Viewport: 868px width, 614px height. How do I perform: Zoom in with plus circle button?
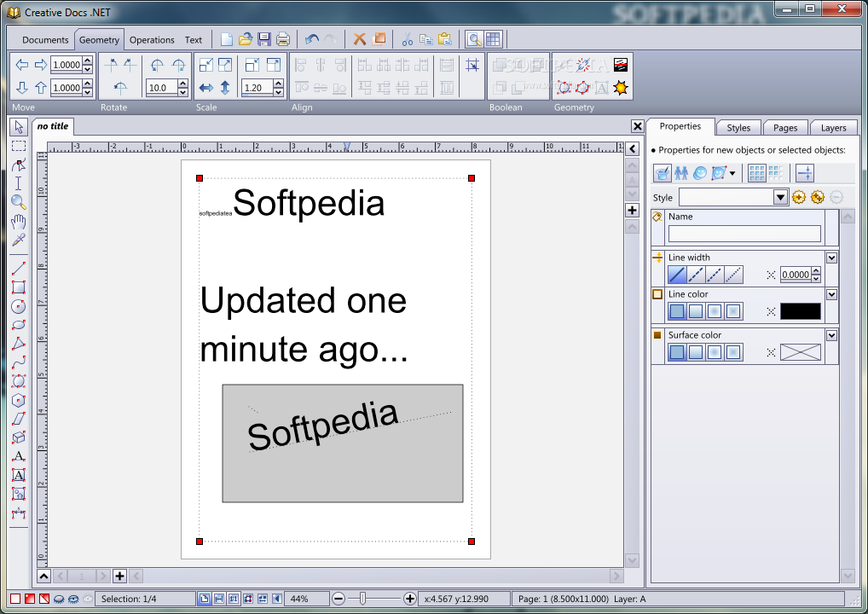coord(409,599)
